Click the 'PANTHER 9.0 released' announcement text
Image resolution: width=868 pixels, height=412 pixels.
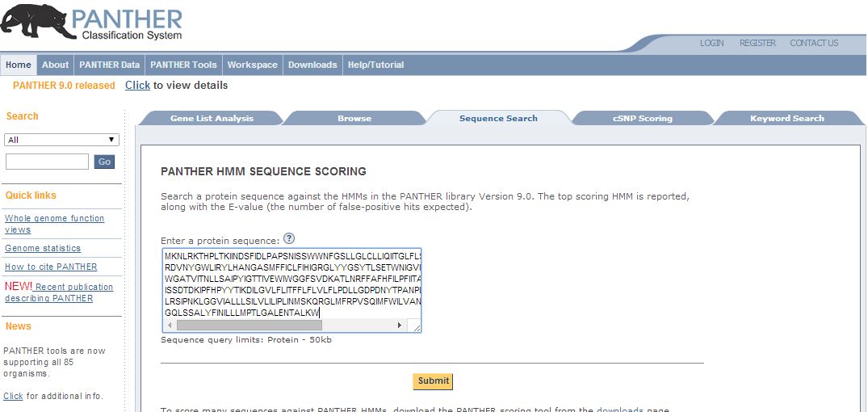65,86
